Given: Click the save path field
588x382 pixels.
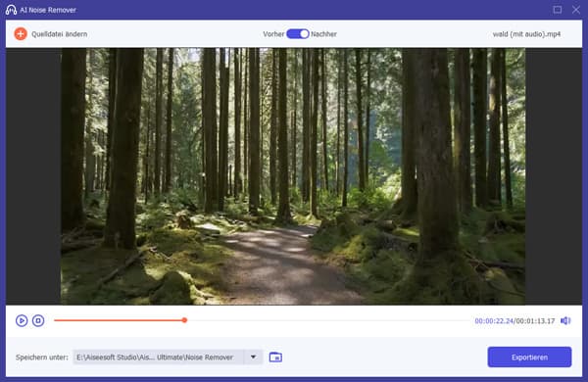Looking at the screenshot, I should pyautogui.click(x=158, y=358).
